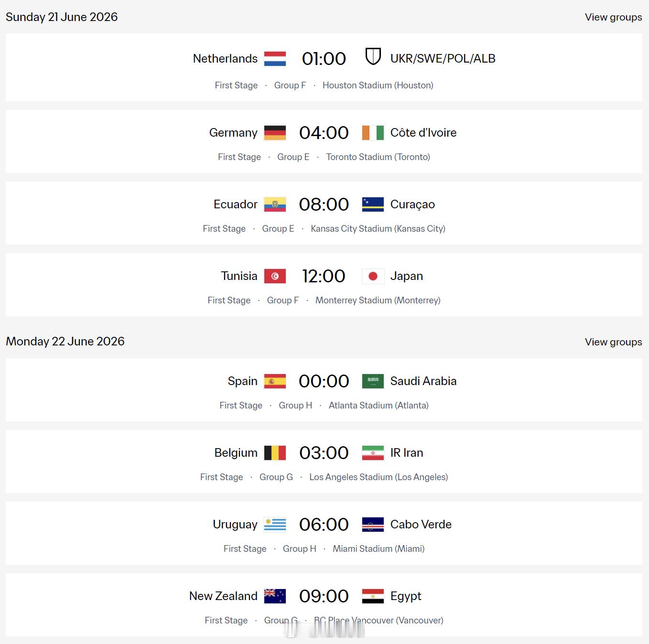Click the Côte d'Ivoire flag icon
The height and width of the screenshot is (644, 649).
point(373,133)
